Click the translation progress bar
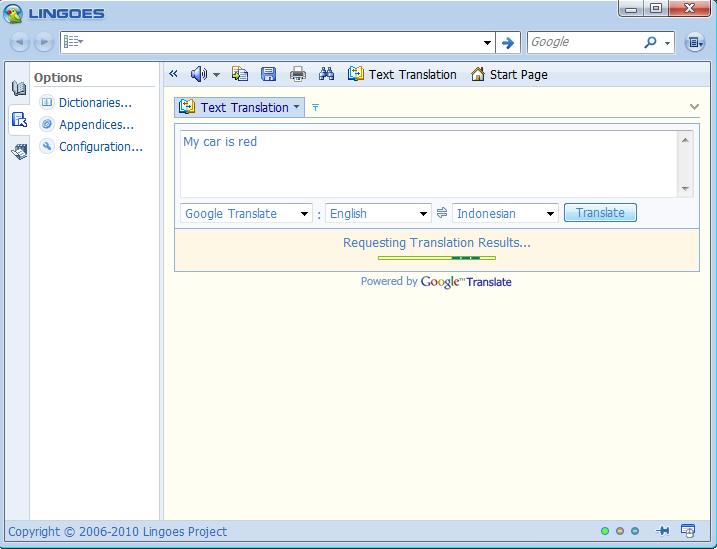Viewport: 717px width, 549px height. coord(437,258)
